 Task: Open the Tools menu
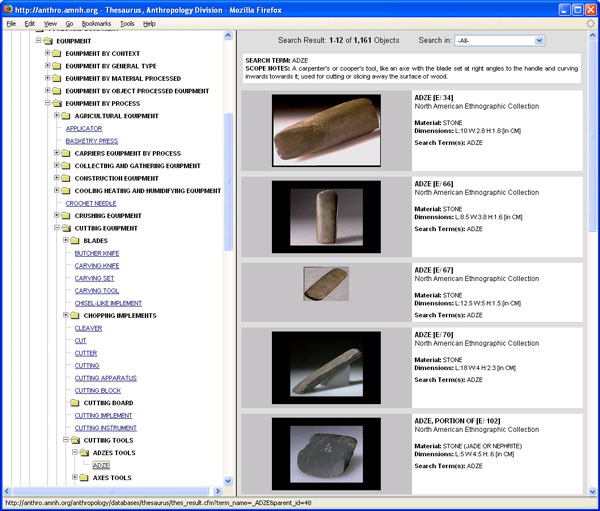[127, 23]
